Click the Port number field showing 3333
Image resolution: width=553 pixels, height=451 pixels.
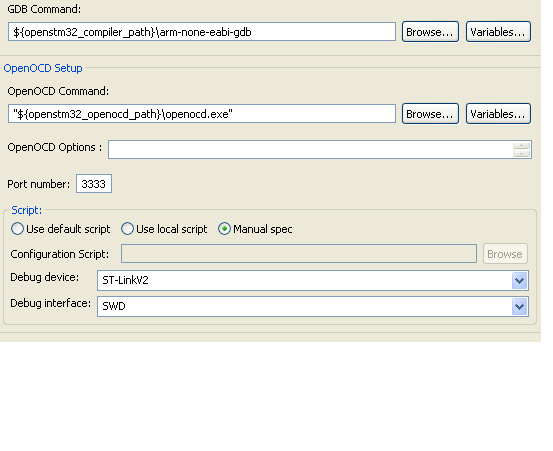click(x=94, y=183)
